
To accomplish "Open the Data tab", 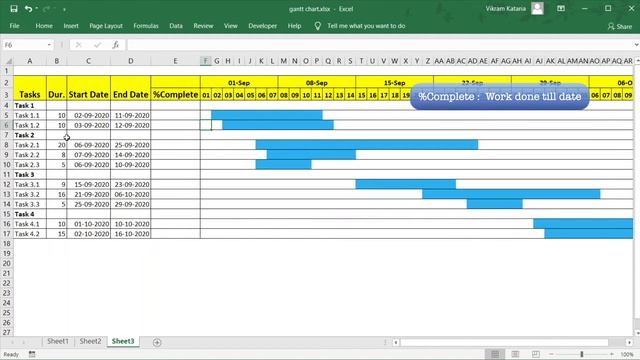I will tap(176, 26).
